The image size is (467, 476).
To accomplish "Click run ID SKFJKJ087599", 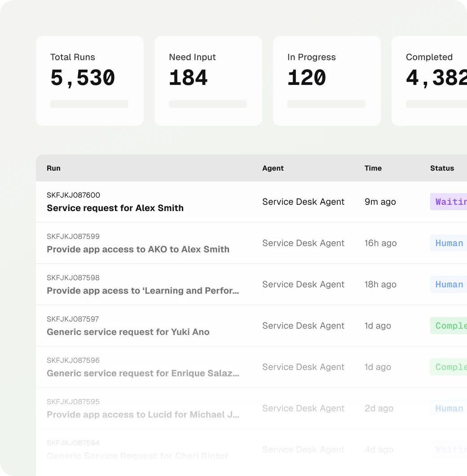I will [x=73, y=236].
